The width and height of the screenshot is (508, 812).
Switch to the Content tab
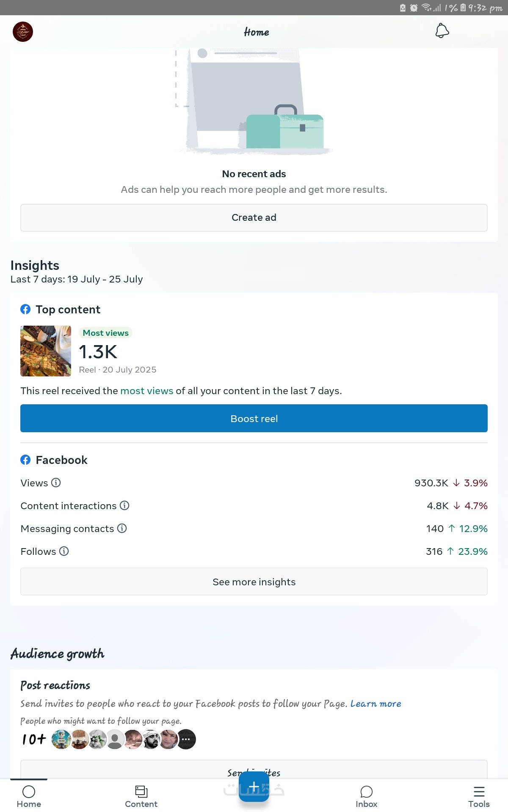[x=141, y=796]
